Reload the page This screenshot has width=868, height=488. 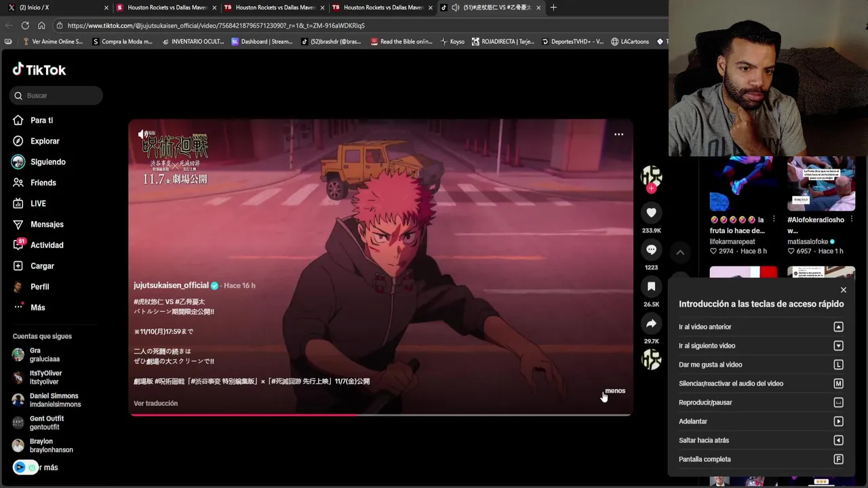(x=25, y=25)
